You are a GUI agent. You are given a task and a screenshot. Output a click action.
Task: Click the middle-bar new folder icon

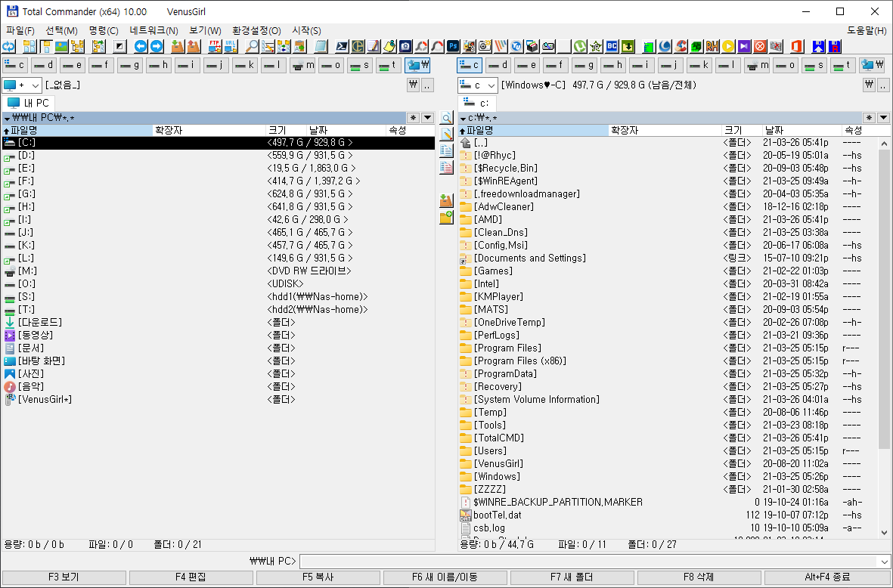click(x=446, y=218)
